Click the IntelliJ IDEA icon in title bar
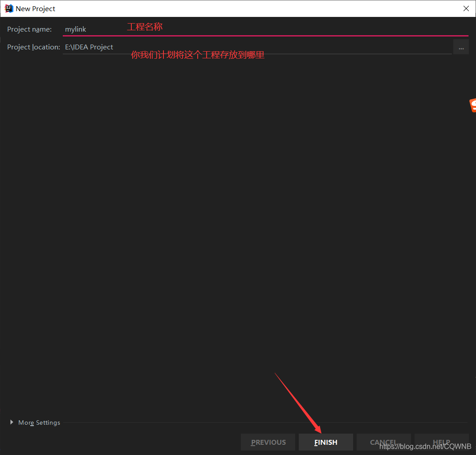 coord(9,8)
